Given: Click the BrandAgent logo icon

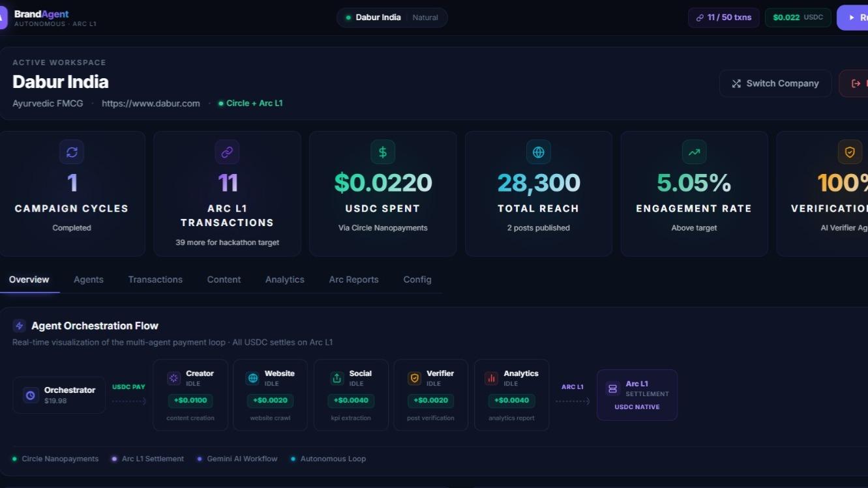Looking at the screenshot, I should pos(3,18).
